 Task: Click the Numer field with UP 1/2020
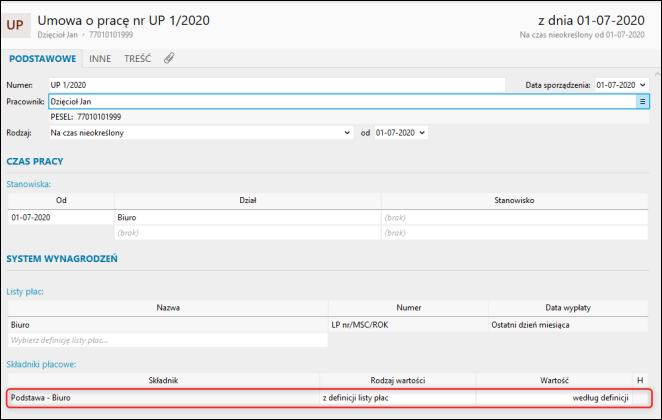(277, 85)
